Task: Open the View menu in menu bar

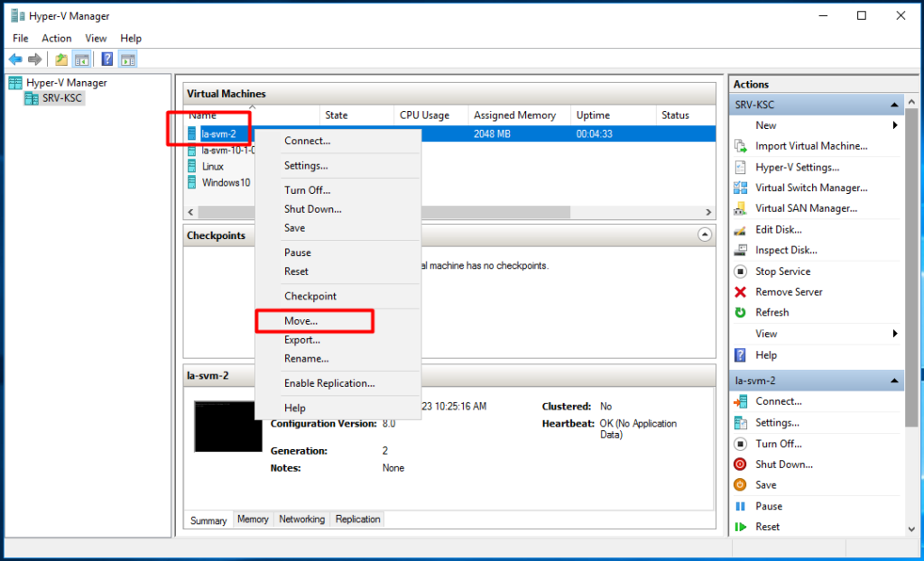Action: coord(96,38)
